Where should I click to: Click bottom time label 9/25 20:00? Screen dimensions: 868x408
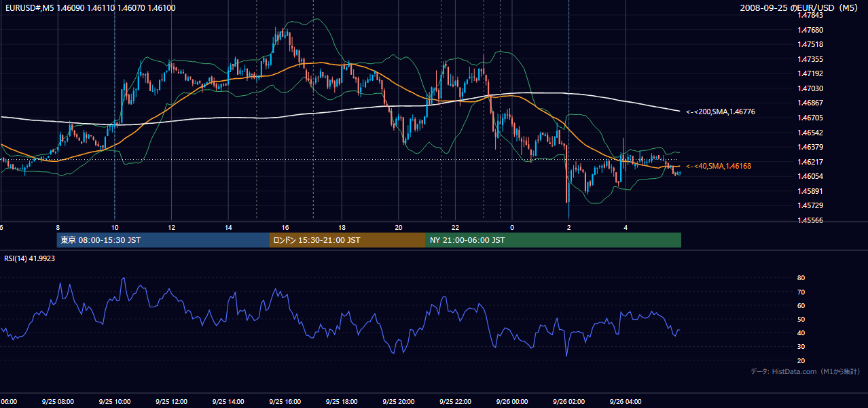(399, 402)
